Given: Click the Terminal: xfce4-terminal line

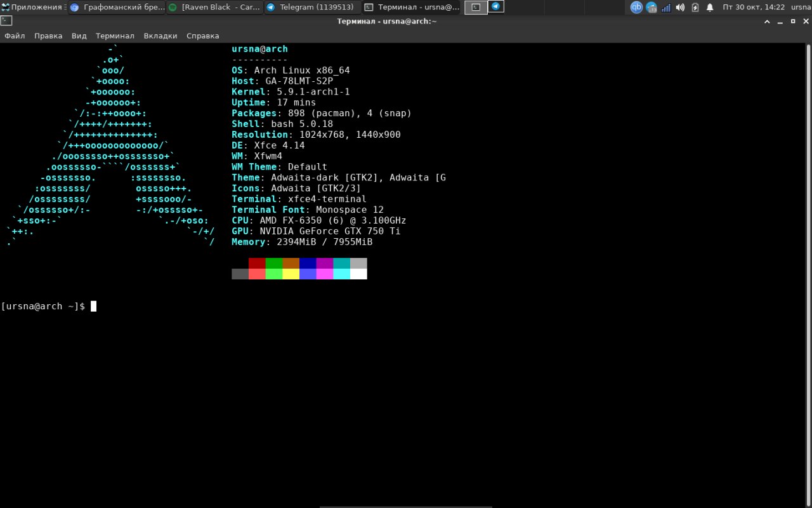Looking at the screenshot, I should (299, 199).
